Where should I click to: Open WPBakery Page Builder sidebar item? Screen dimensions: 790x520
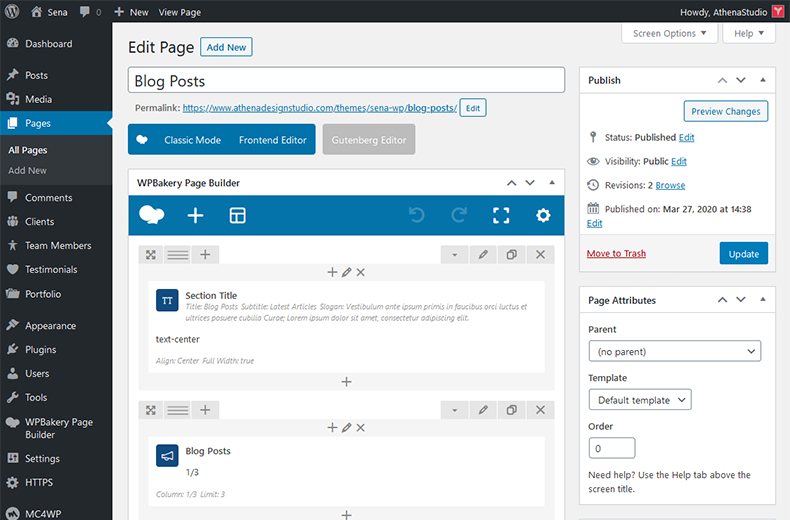[58, 428]
